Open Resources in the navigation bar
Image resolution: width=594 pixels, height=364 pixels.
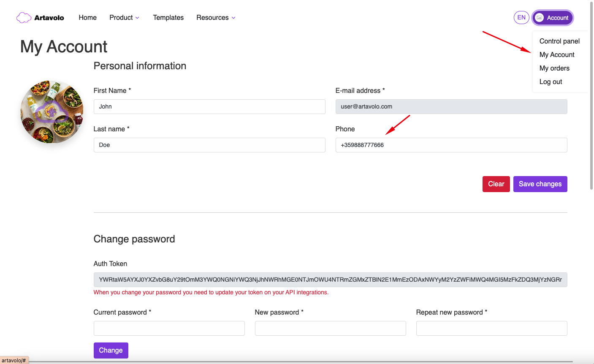[x=212, y=17]
